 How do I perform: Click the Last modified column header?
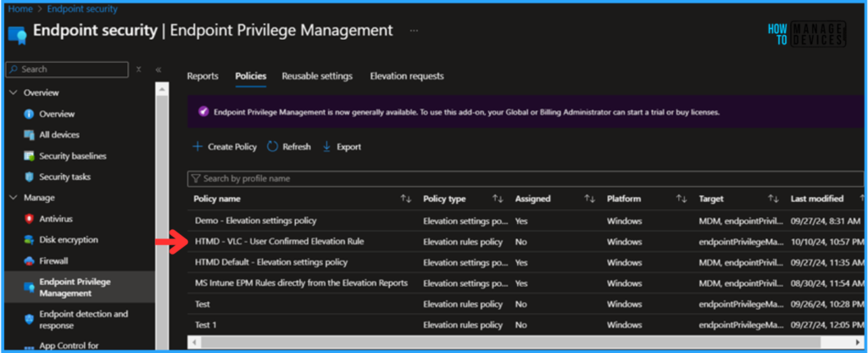click(816, 199)
